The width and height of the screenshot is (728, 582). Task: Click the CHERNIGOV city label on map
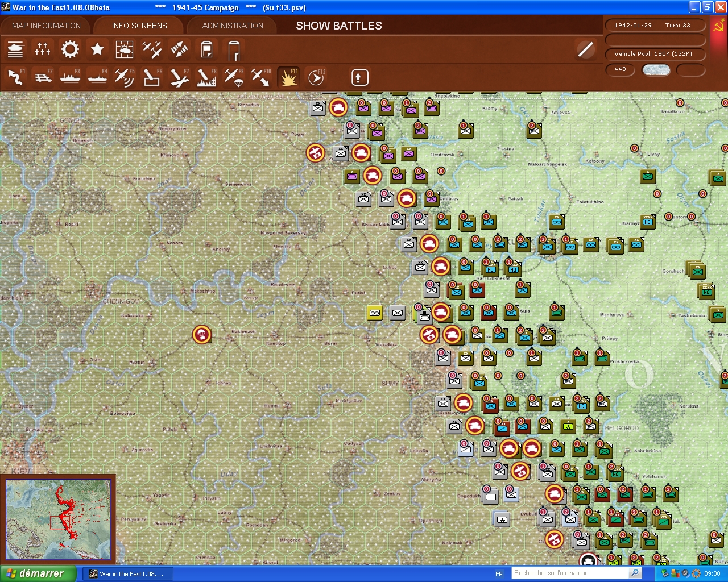tap(121, 301)
